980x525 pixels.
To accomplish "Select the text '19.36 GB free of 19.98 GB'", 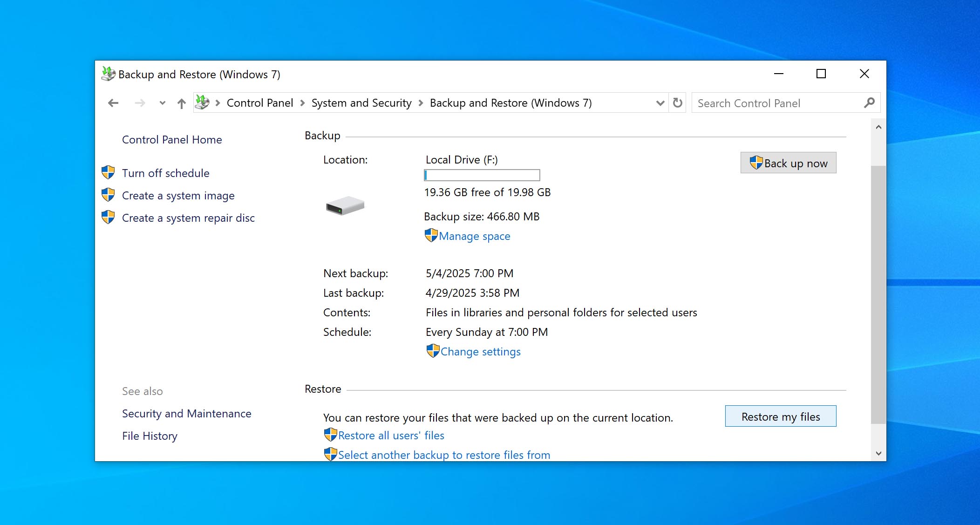I will (x=487, y=192).
